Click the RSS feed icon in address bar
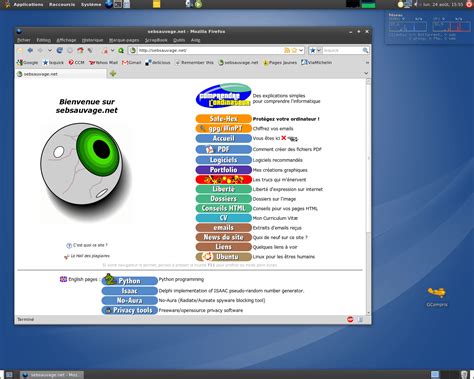Screen dimensions: 474x379 click(287, 50)
